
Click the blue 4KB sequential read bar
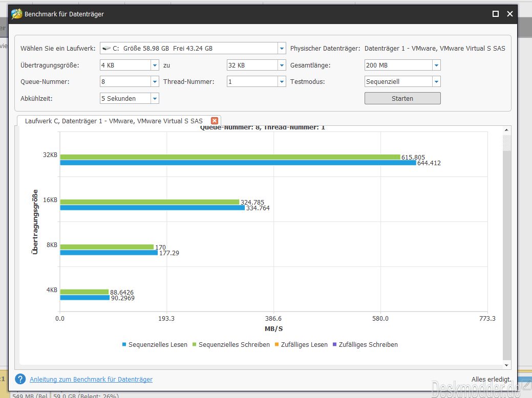click(85, 298)
